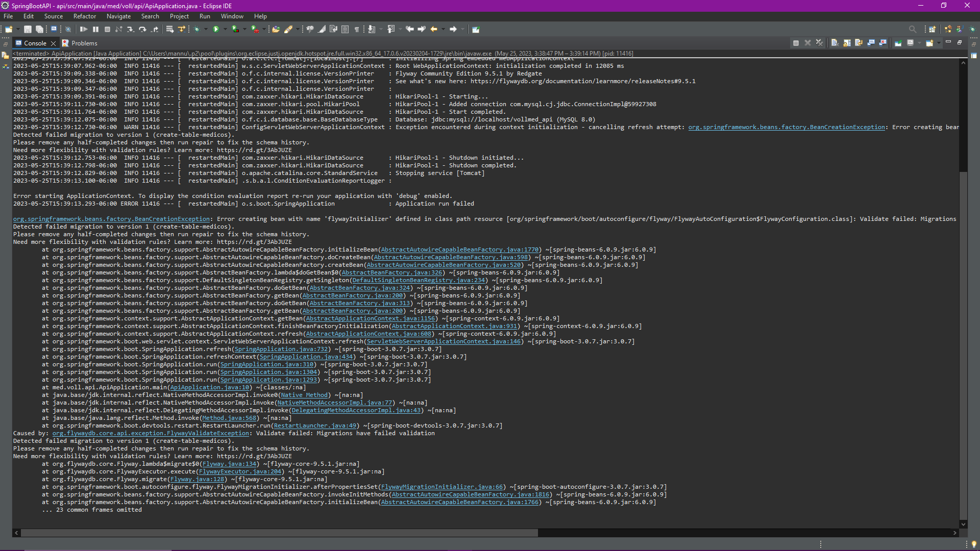Click the Next Annotation icon

point(372,29)
